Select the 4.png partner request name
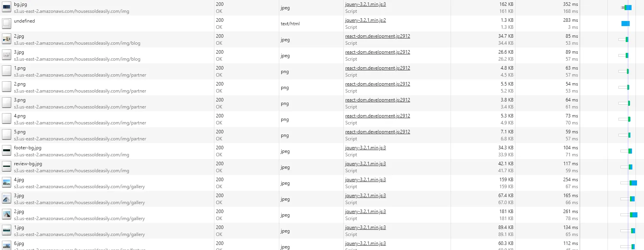 click(20, 116)
